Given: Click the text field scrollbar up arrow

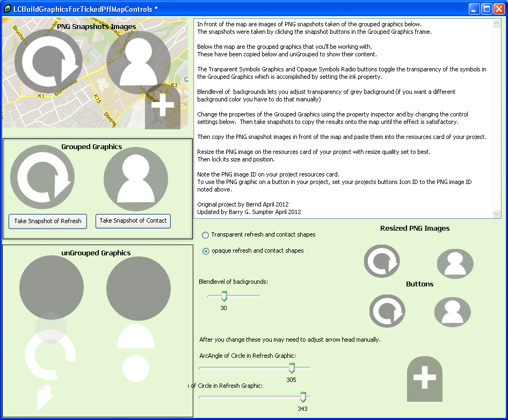Looking at the screenshot, I should pyautogui.click(x=496, y=24).
